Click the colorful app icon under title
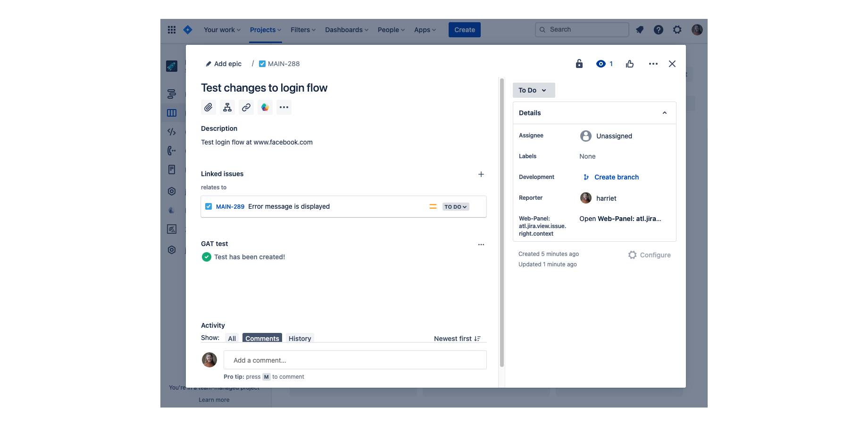Screen dimensions: 868x425 [265, 107]
